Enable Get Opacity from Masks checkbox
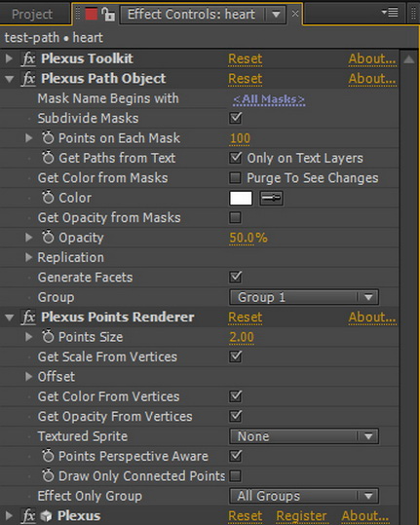This screenshot has height=525, width=420. point(235,217)
